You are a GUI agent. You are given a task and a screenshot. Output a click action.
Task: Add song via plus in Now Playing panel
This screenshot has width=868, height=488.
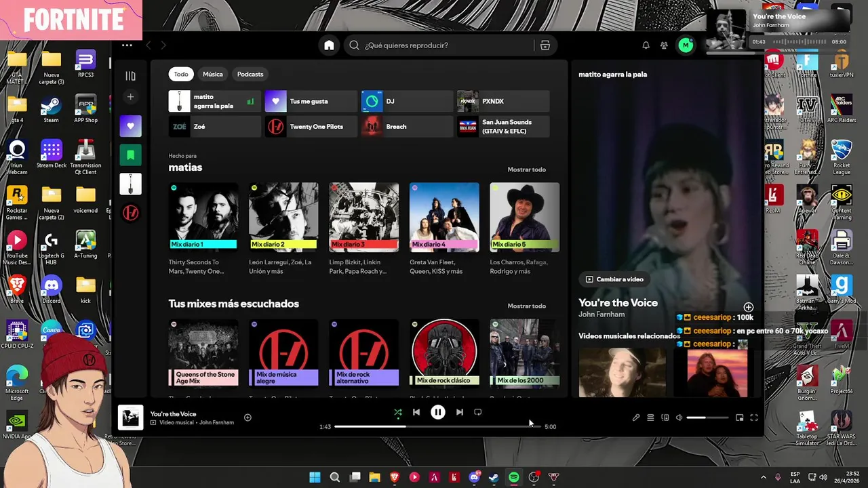click(x=749, y=308)
